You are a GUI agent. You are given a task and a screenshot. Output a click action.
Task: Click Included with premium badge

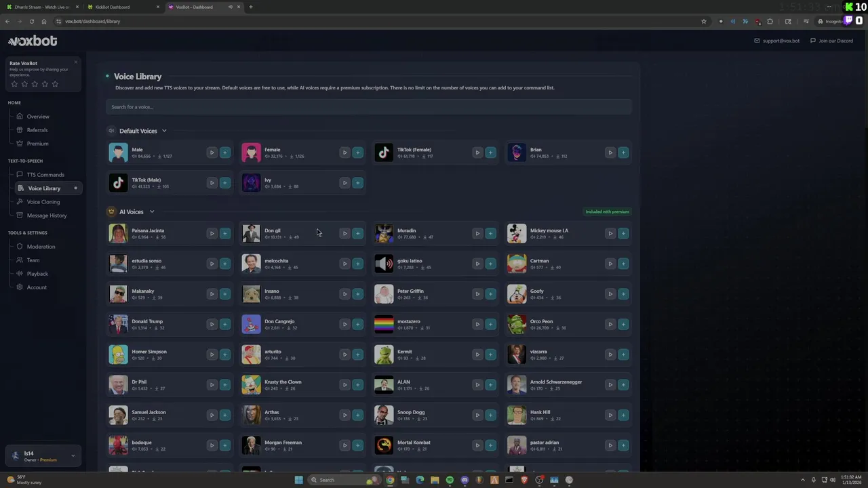tap(607, 211)
